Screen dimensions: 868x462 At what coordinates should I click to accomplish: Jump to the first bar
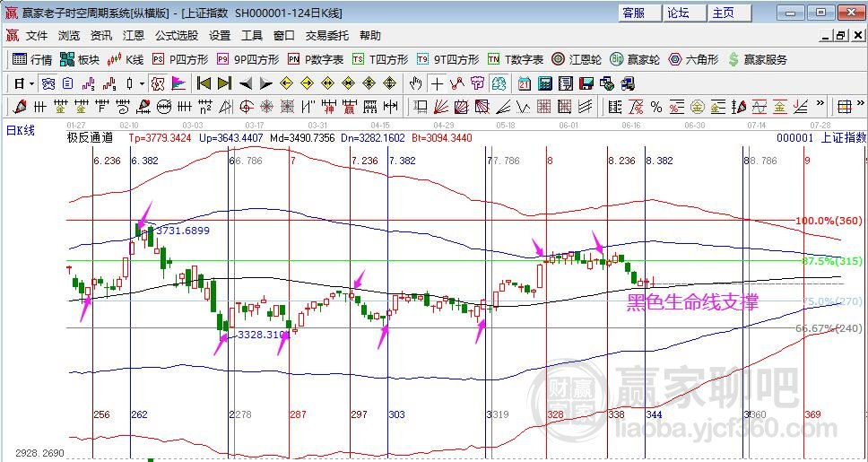(204, 84)
